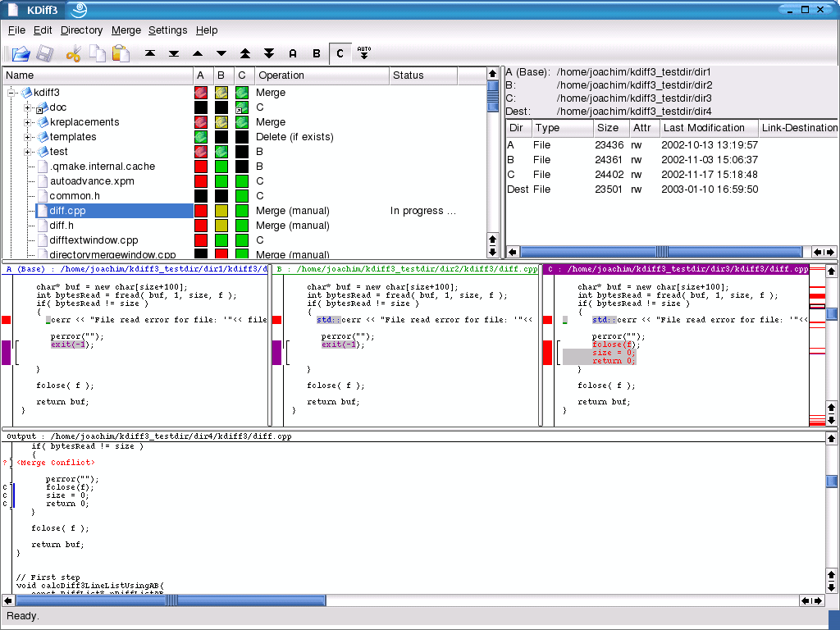840x630 pixels.
Task: Select the Cut icon in the toolbar
Action: click(73, 53)
